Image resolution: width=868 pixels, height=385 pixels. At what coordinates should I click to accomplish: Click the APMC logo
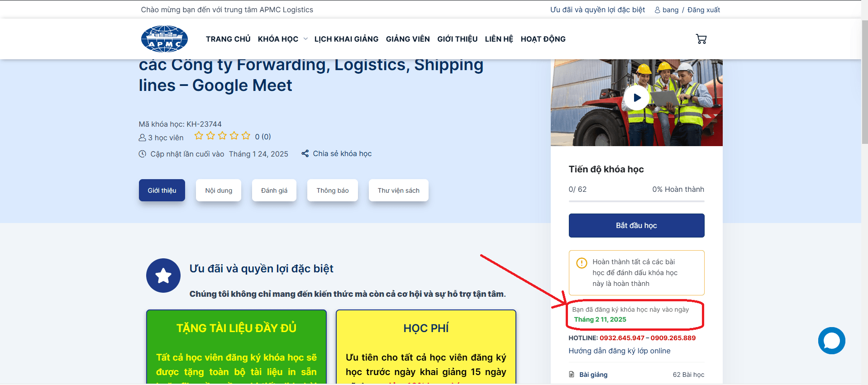[x=164, y=39]
